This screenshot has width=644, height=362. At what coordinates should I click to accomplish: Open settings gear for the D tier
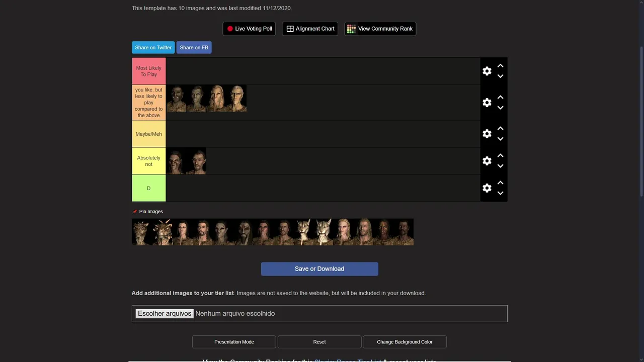point(487,188)
